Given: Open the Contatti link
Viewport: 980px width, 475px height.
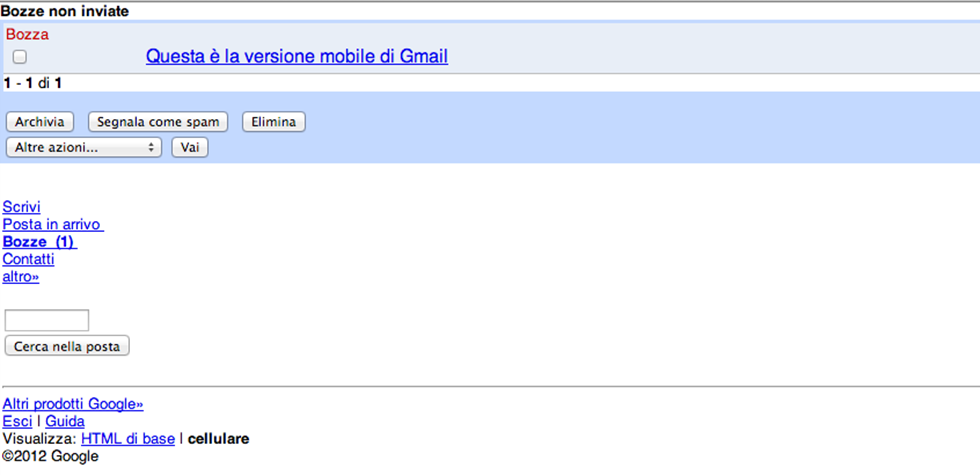Looking at the screenshot, I should pos(28,259).
